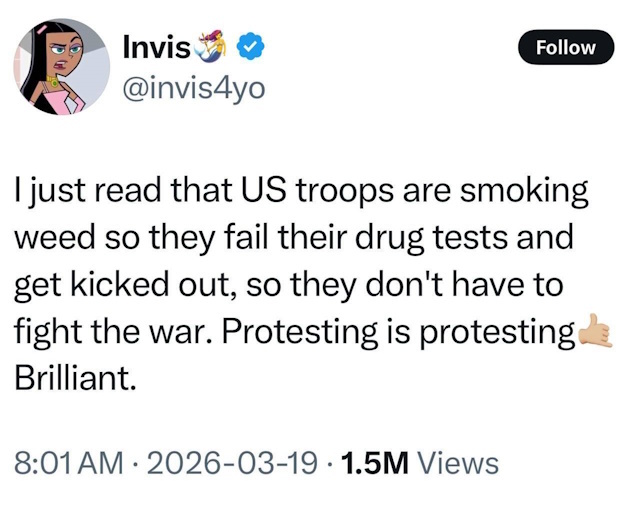Click the mermaid emoji beside Invis
Viewport: 640px width, 508px height.
pyautogui.click(x=221, y=46)
